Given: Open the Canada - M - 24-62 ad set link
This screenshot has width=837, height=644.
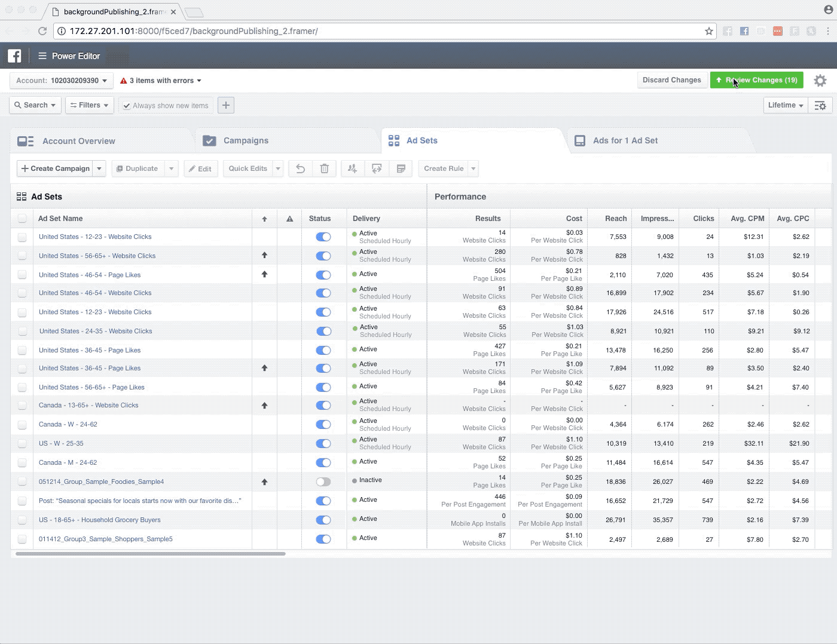Looking at the screenshot, I should click(x=68, y=462).
